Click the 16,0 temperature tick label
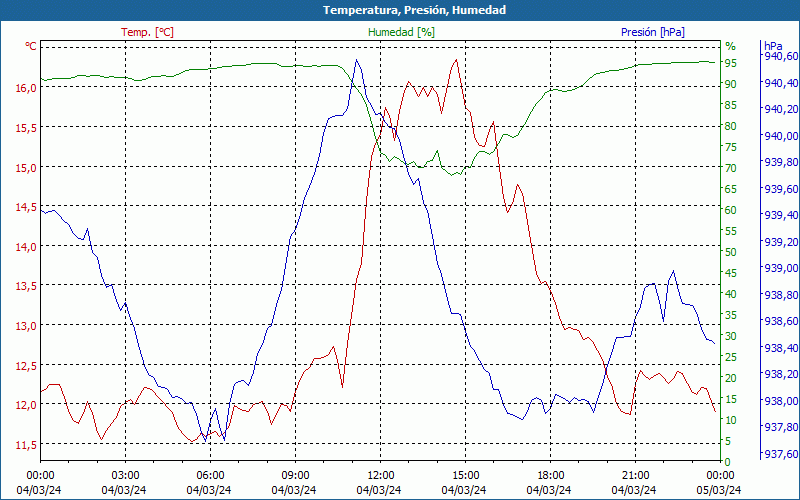This screenshot has height=500, width=800. [26, 88]
